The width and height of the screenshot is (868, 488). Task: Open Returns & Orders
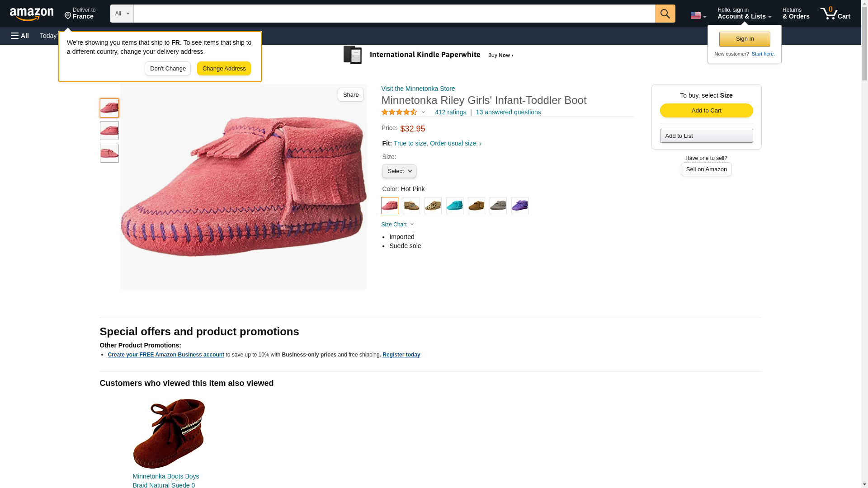pyautogui.click(x=796, y=14)
